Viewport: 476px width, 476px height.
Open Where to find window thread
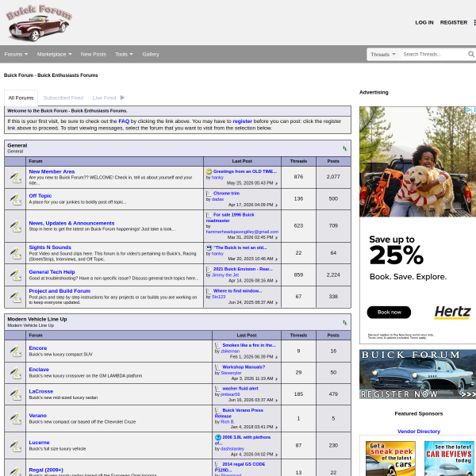coord(237,291)
